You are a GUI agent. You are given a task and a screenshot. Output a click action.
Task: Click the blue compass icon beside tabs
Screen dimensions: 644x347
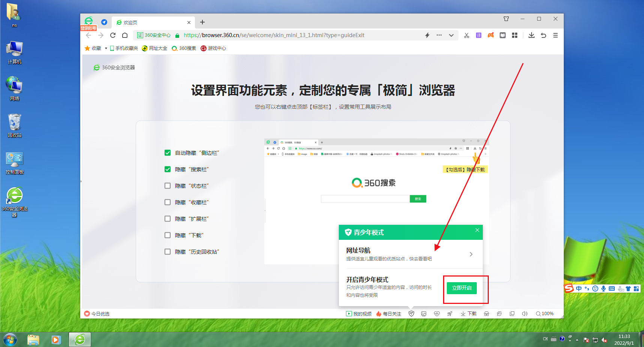point(104,22)
